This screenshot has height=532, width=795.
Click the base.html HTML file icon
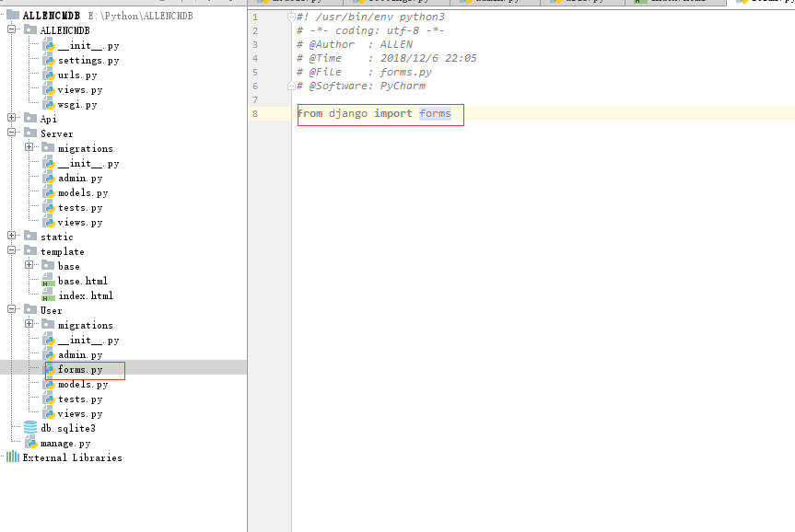coord(48,281)
